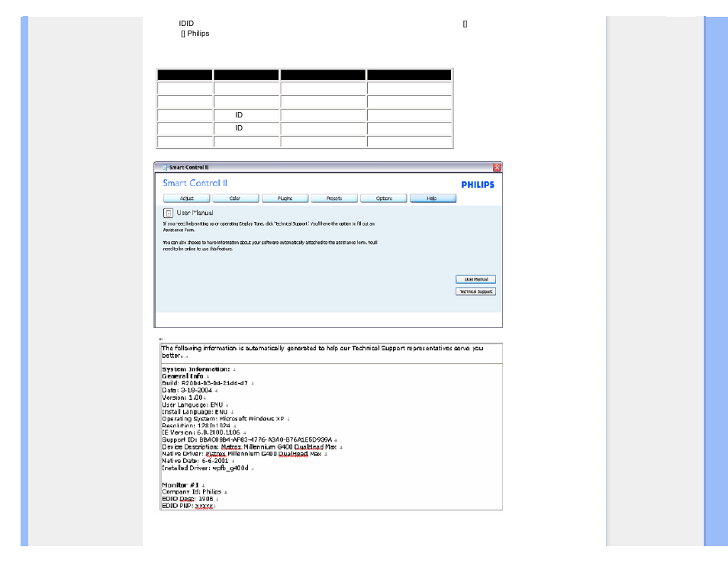Click the User Manual button
The image size is (728, 563).
(x=476, y=279)
